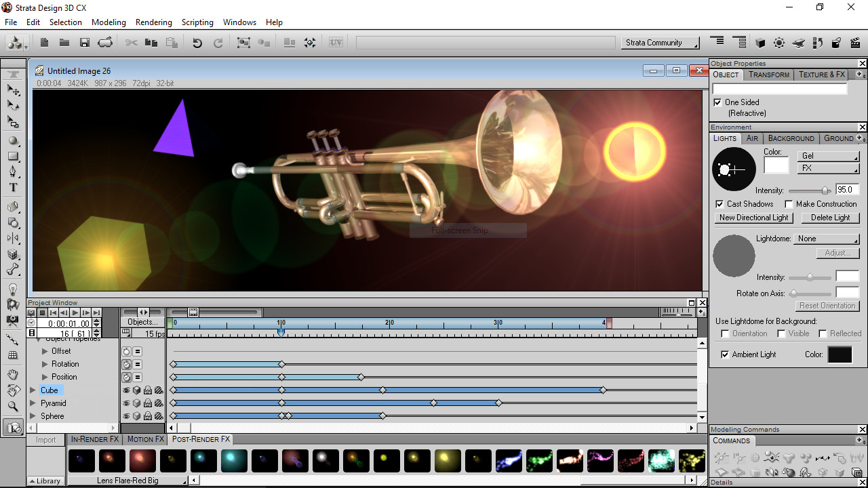Open the Lightdome None dropdown
Viewport: 868px width, 488px height.
pyautogui.click(x=827, y=239)
